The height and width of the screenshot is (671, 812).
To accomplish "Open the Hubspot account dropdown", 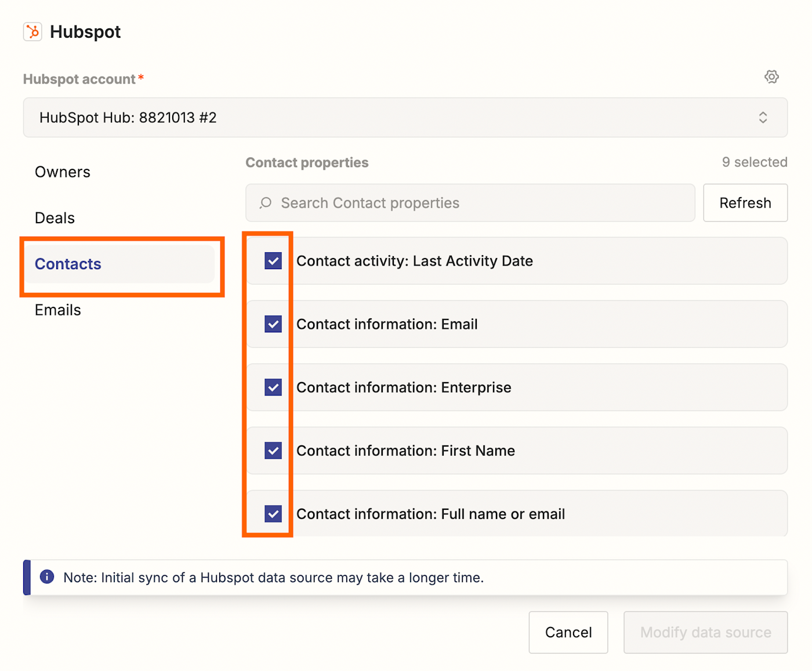I will coord(405,118).
